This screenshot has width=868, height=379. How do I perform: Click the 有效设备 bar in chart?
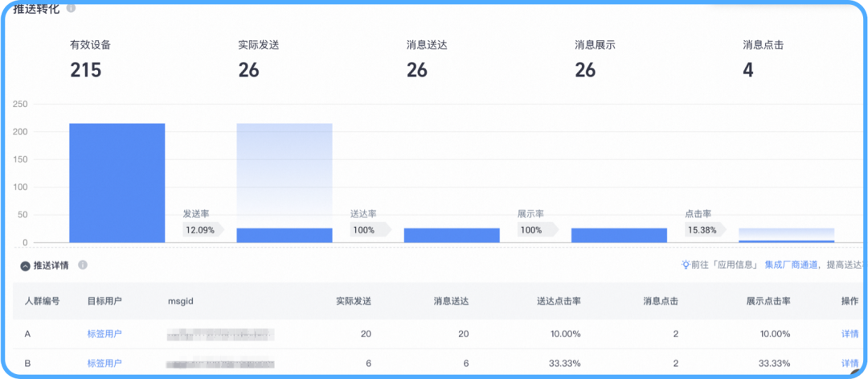pos(117,183)
